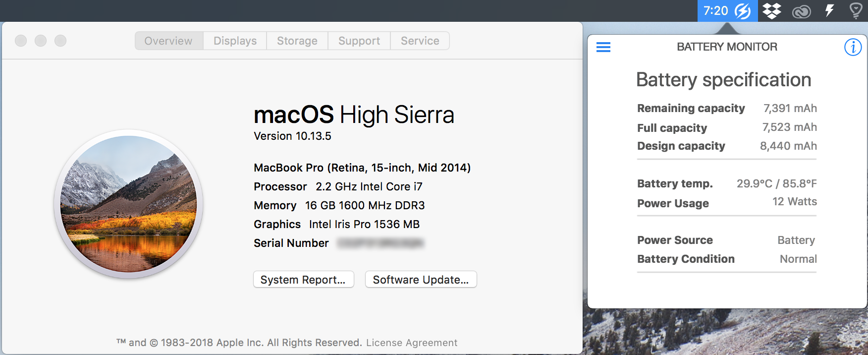
Task: Close the About This Mac window
Action: click(x=21, y=41)
